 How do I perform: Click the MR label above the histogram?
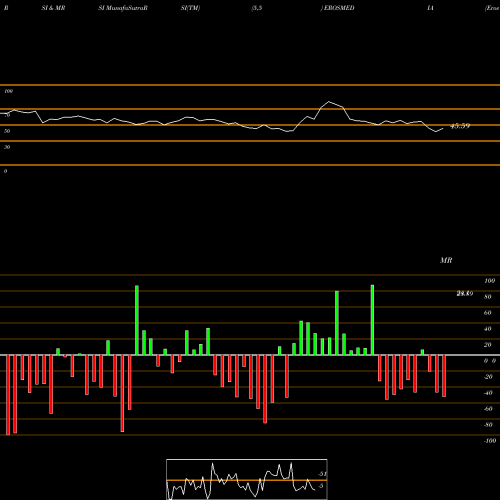click(x=446, y=260)
